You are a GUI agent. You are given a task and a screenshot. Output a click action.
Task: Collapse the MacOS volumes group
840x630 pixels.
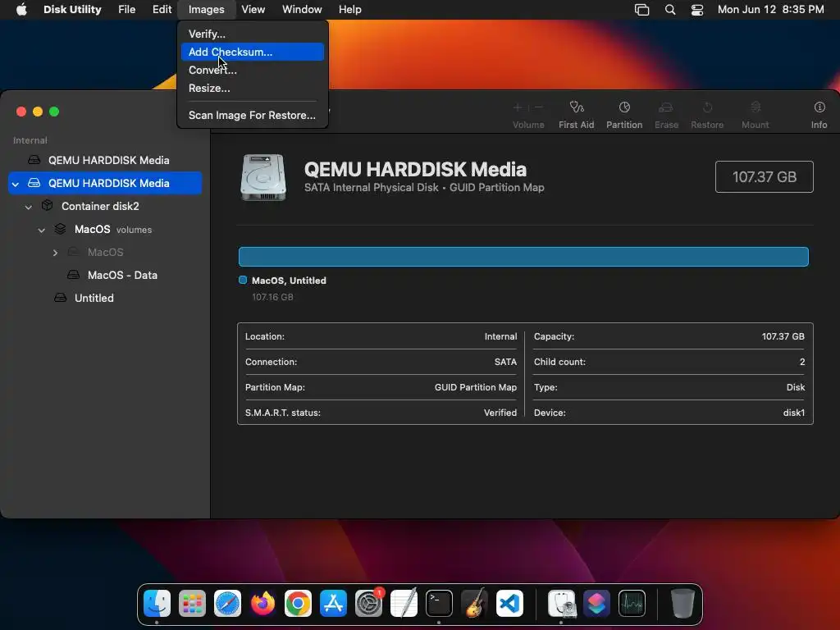[x=41, y=230]
